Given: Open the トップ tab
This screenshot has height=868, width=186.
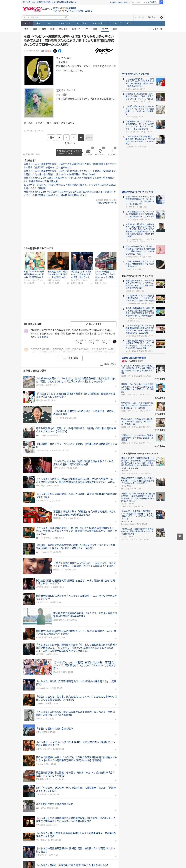Looking at the screenshot, I should point(27,23).
